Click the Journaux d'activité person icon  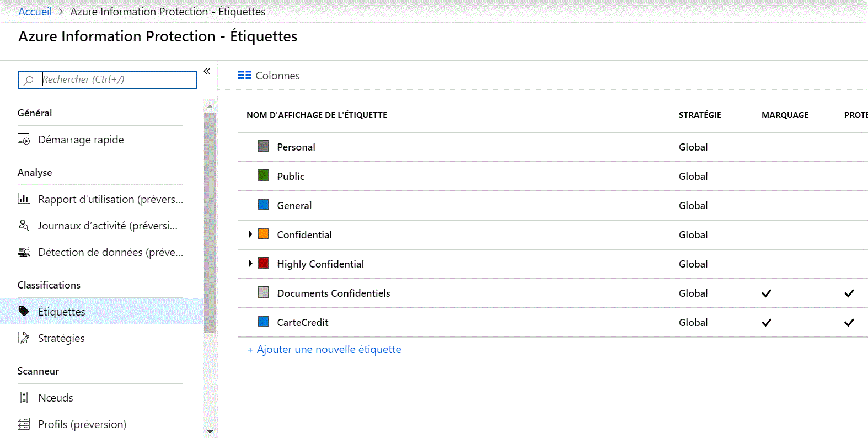(x=23, y=225)
